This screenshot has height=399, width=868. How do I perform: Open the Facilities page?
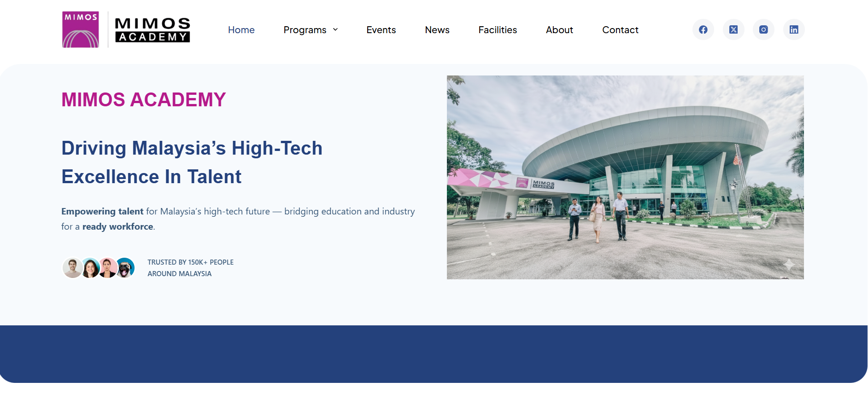pyautogui.click(x=498, y=30)
